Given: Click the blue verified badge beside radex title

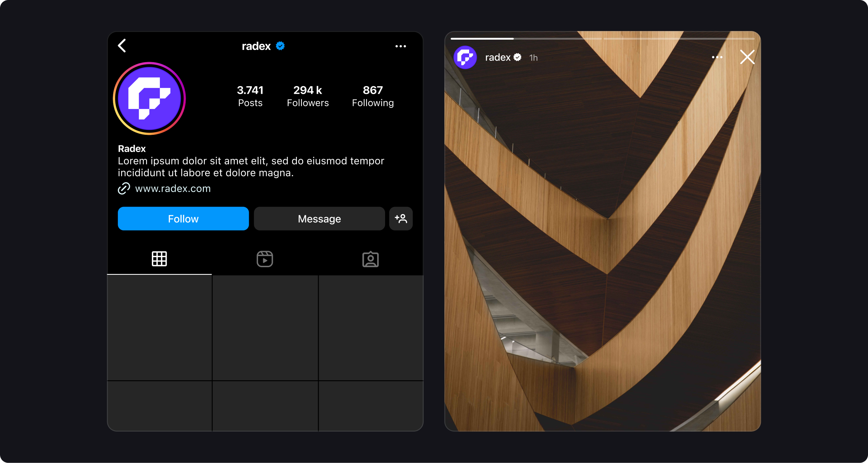Looking at the screenshot, I should click(280, 46).
